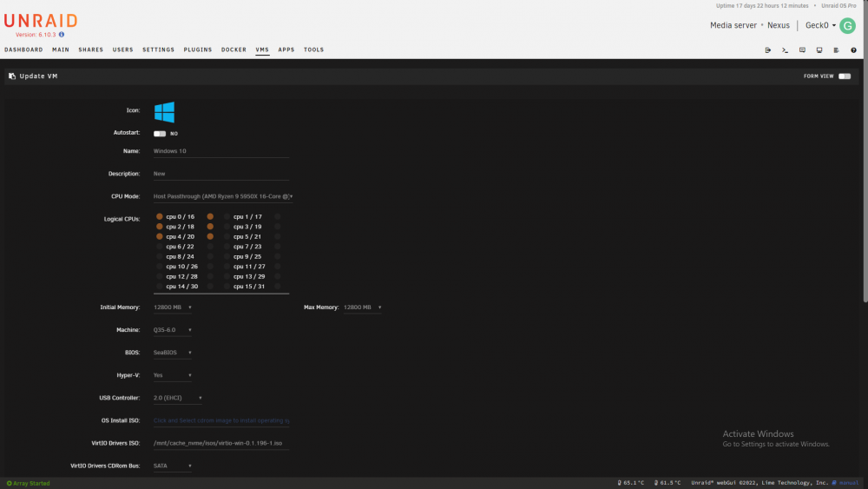The image size is (868, 489).
Task: Click the Media server description text
Action: pos(733,25)
